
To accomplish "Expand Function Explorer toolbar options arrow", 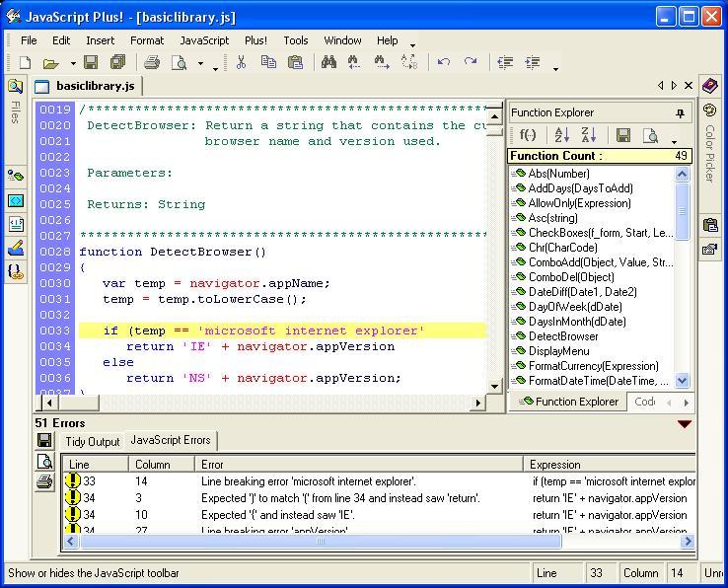I will tap(674, 141).
